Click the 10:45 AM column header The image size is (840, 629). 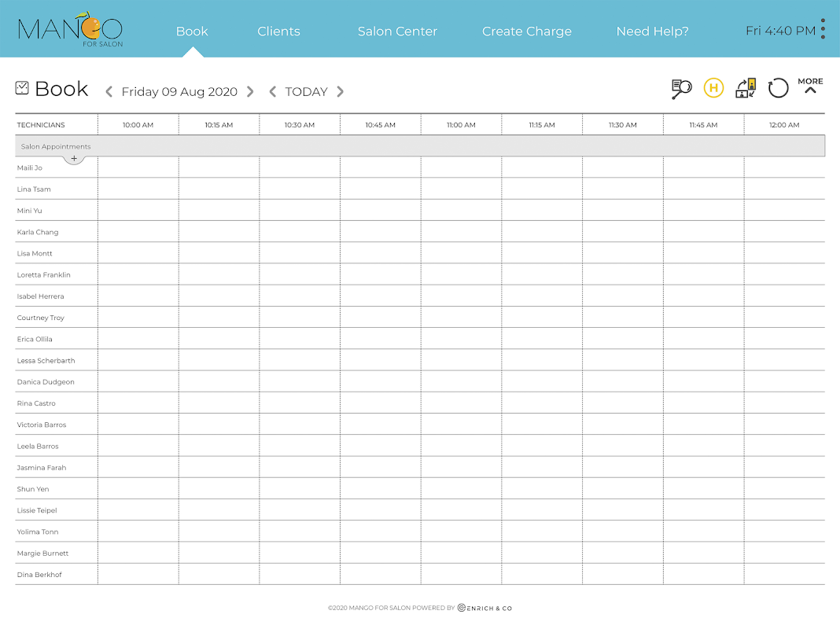(381, 125)
